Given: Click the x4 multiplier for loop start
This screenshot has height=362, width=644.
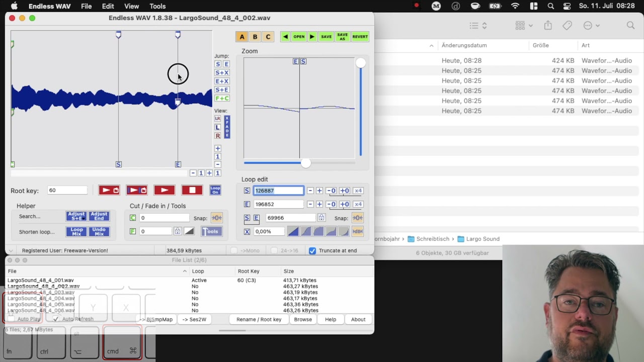Looking at the screenshot, I should click(358, 191).
